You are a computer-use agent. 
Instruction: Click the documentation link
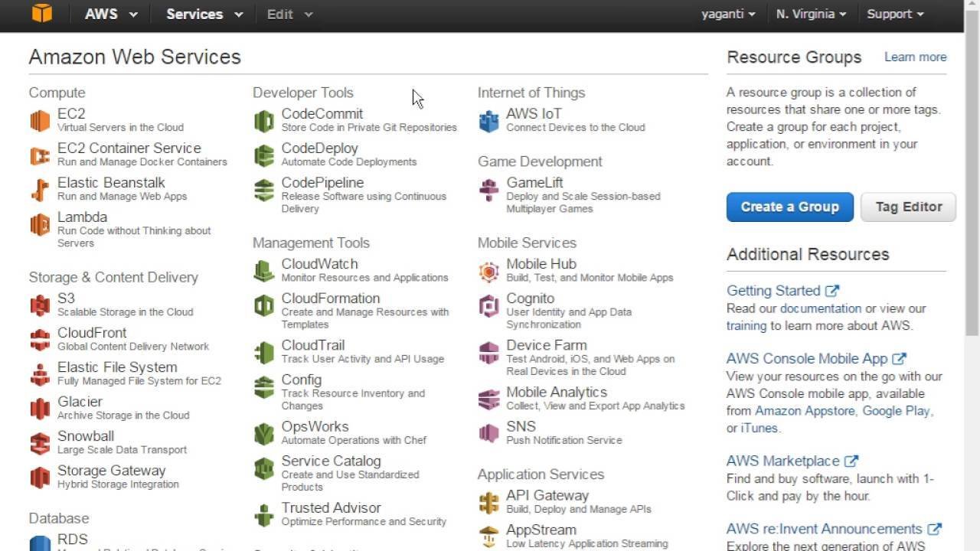(x=820, y=308)
